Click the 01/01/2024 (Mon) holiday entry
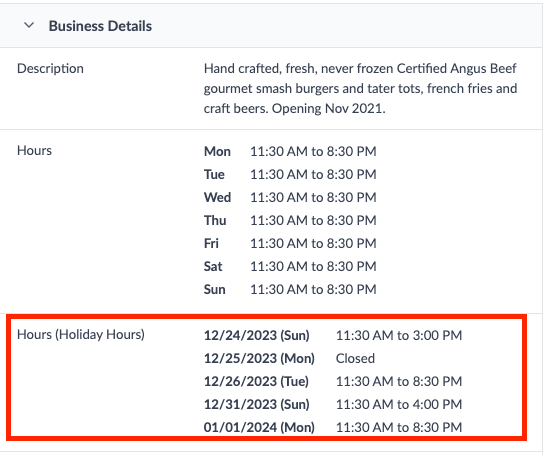556x455 pixels. coord(333,427)
